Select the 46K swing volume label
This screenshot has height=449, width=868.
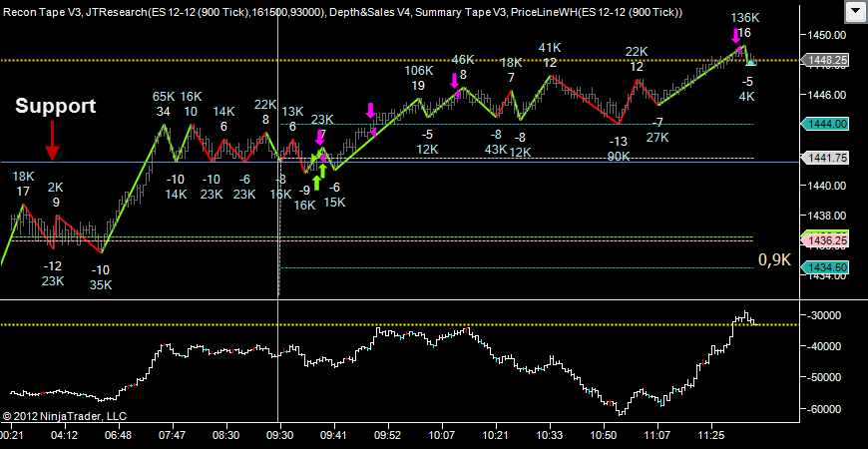tap(463, 59)
